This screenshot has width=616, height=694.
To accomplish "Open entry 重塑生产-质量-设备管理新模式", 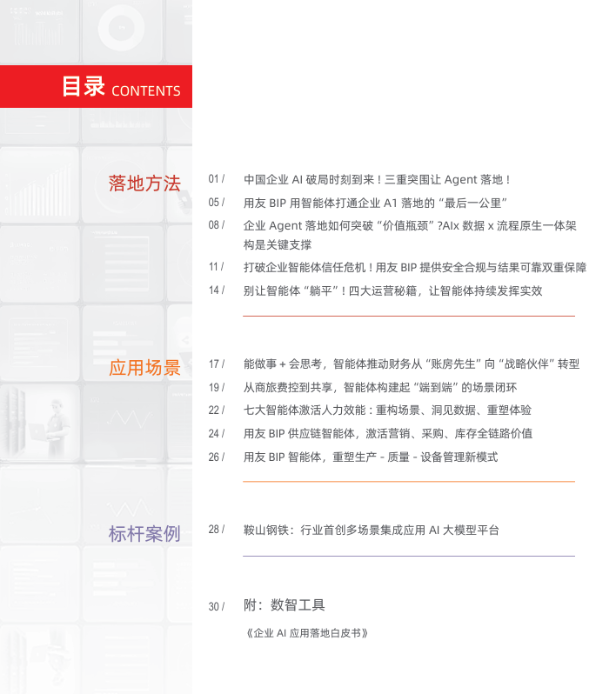I will (x=371, y=457).
